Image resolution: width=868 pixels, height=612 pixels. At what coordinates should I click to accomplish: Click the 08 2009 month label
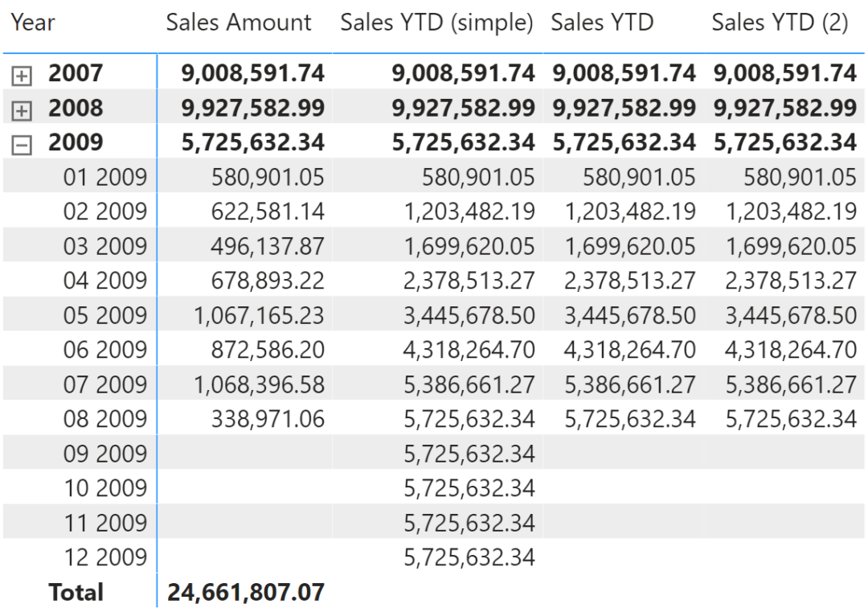[x=105, y=419]
